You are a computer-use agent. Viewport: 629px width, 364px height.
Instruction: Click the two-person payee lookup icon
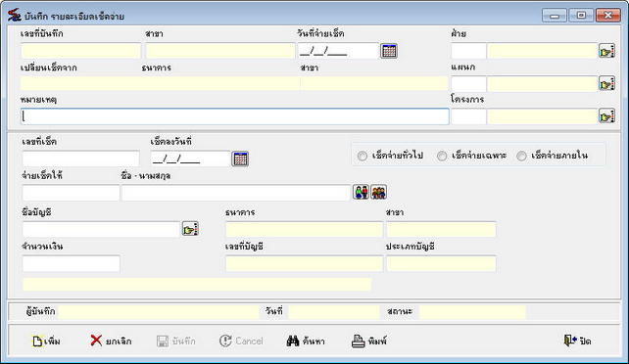(x=361, y=192)
